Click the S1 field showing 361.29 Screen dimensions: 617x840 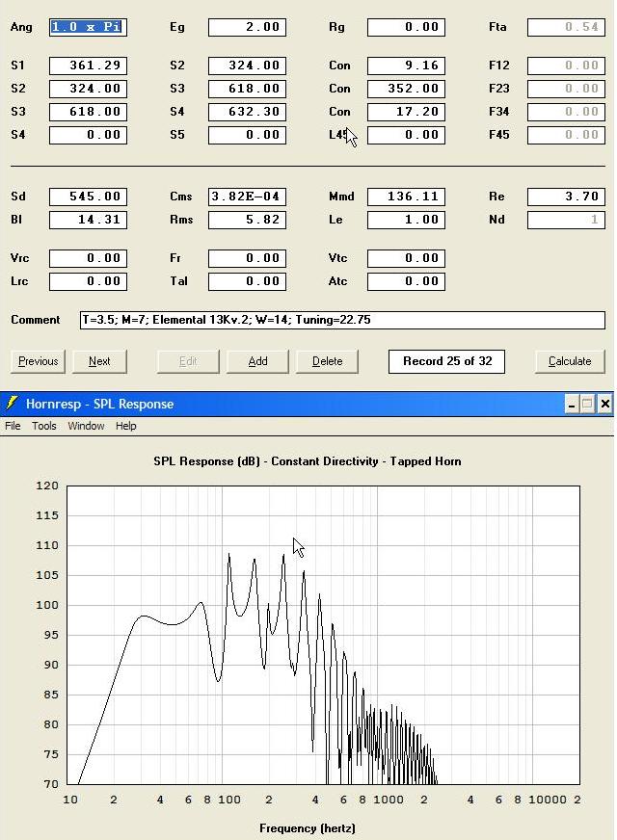tap(88, 66)
